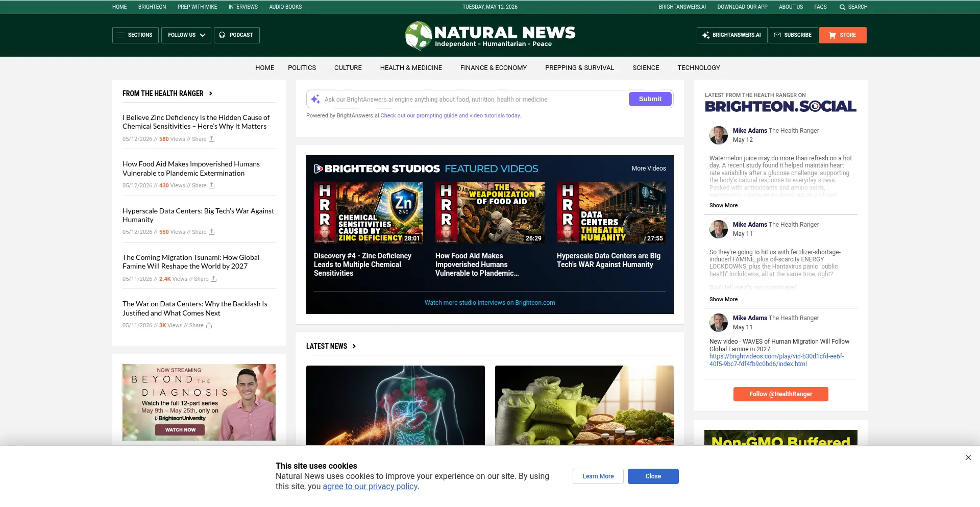Click the search magnifier icon in top bar
Image resolution: width=980 pixels, height=507 pixels.
pyautogui.click(x=842, y=7)
